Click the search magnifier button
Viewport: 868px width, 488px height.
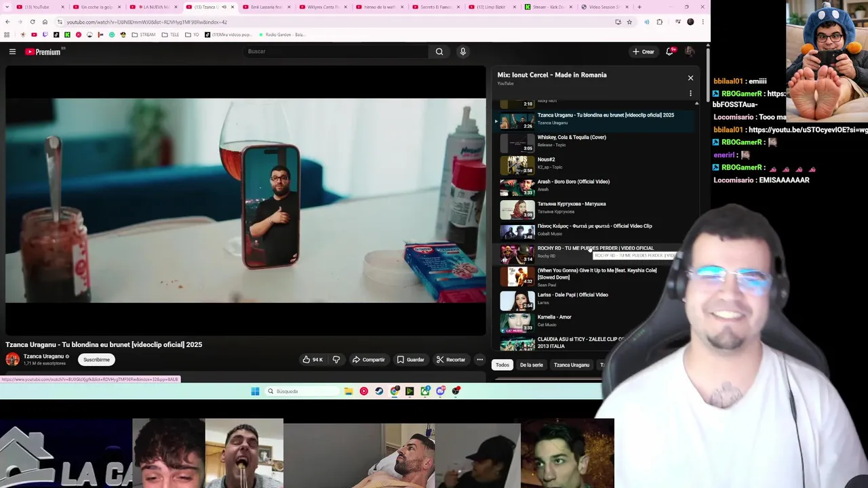[439, 52]
